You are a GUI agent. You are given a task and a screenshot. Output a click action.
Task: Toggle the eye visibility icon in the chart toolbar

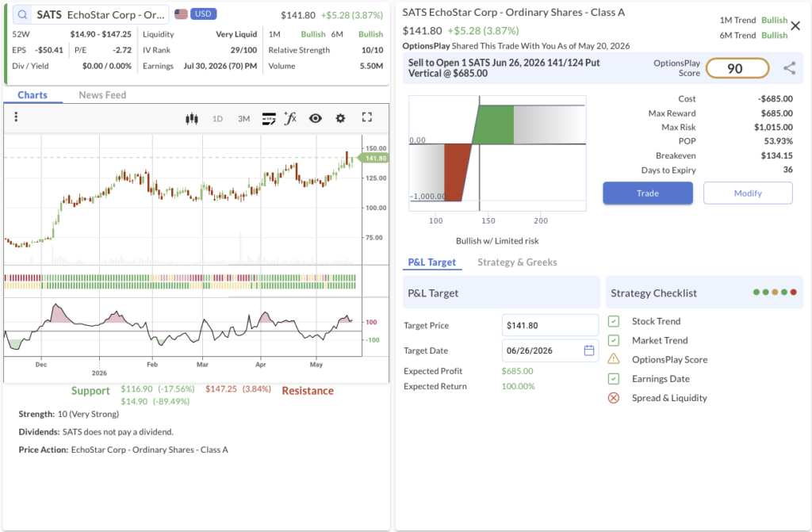[x=316, y=118]
